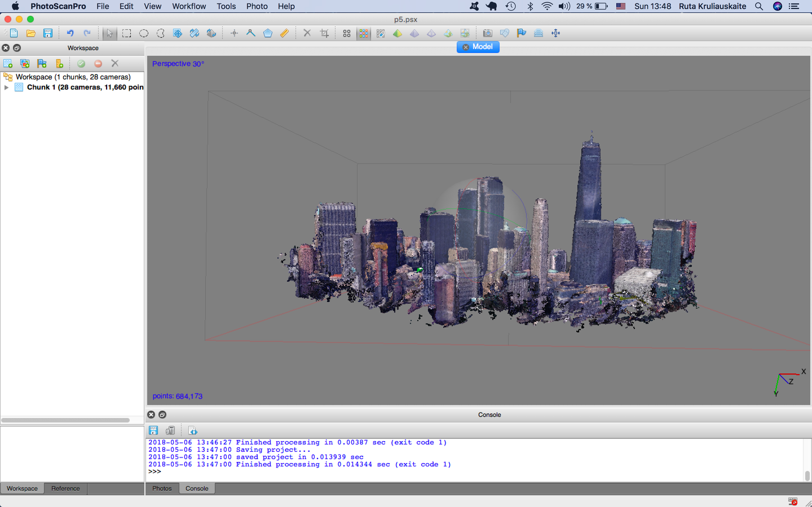Toggle Show Markers flag icon

tap(521, 33)
